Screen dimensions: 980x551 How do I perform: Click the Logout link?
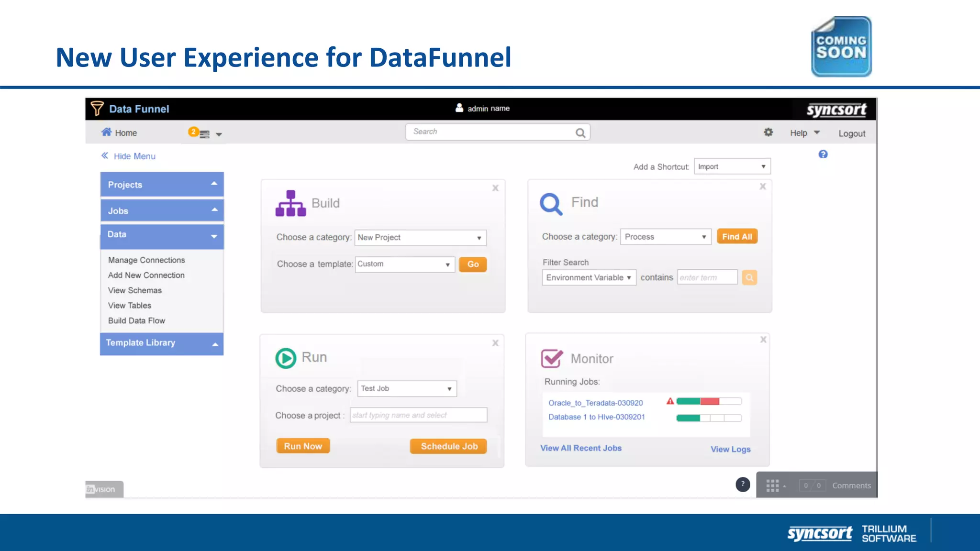(x=852, y=133)
